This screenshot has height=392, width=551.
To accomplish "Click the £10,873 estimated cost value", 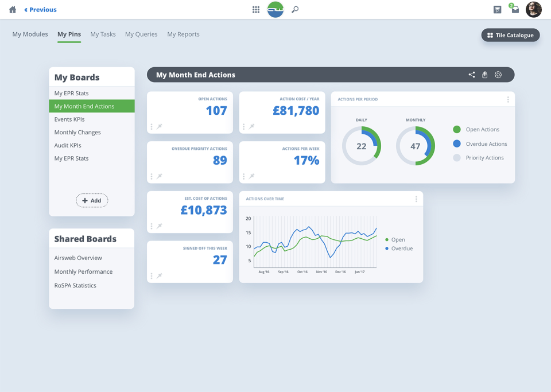I will pyautogui.click(x=204, y=210).
